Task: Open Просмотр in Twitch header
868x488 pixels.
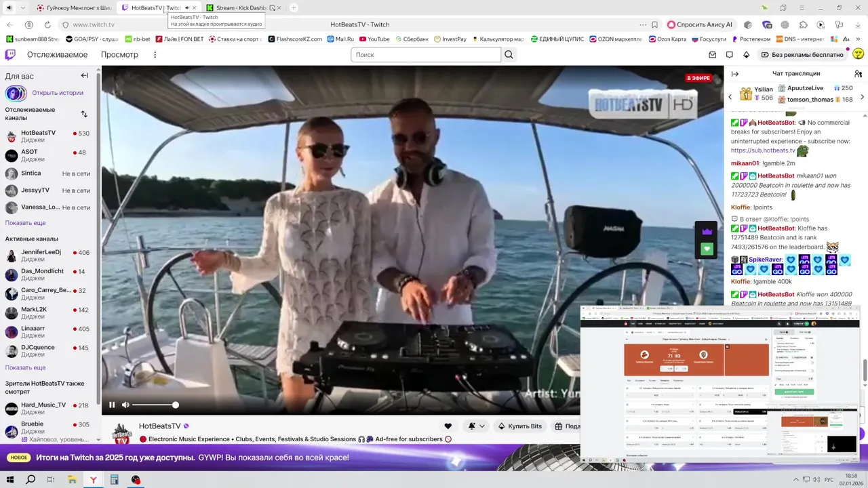Action: click(119, 54)
